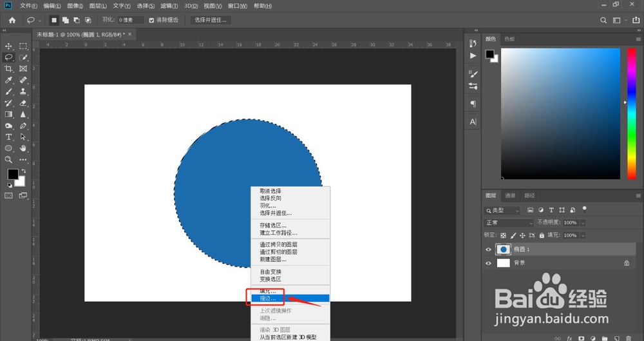Select the Rectangular Marquee tool
The width and height of the screenshot is (644, 341).
tap(23, 46)
